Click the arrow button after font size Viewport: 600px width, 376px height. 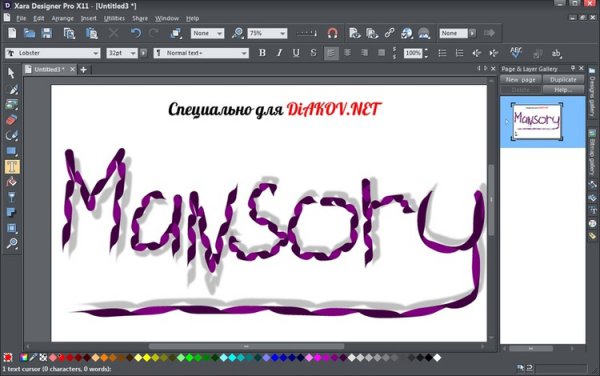click(x=143, y=53)
